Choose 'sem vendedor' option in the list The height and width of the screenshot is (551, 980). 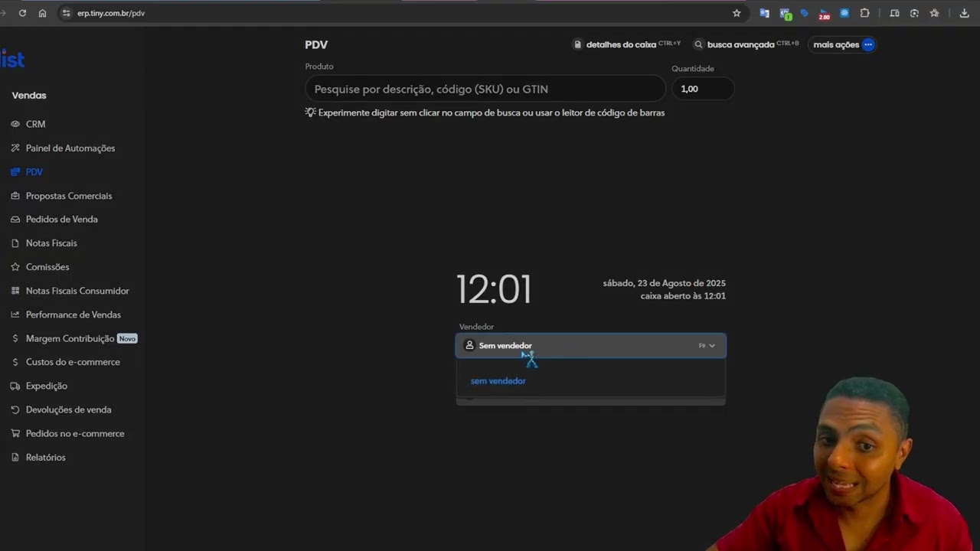coord(498,381)
